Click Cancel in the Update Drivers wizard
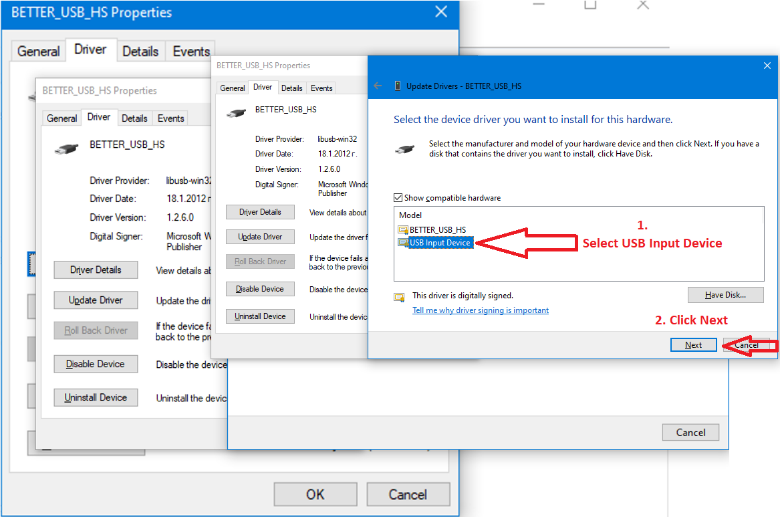Viewport: 780px width, 517px height. click(x=747, y=345)
